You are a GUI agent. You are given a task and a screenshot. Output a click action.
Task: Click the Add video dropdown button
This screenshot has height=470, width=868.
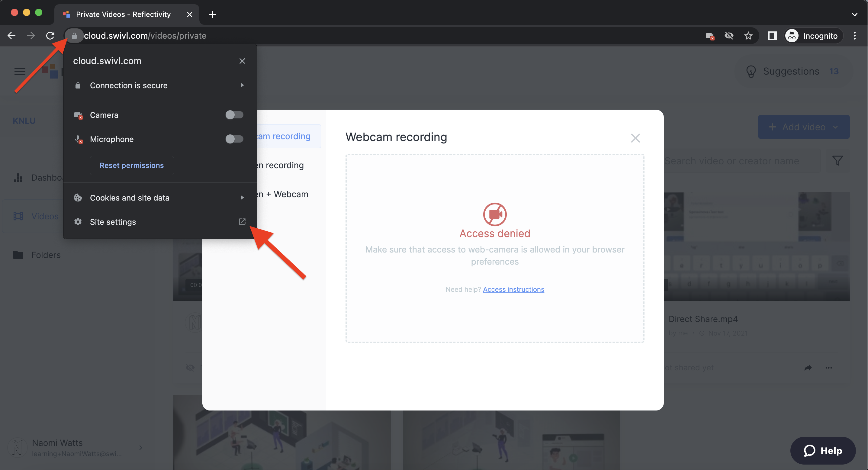pos(803,127)
